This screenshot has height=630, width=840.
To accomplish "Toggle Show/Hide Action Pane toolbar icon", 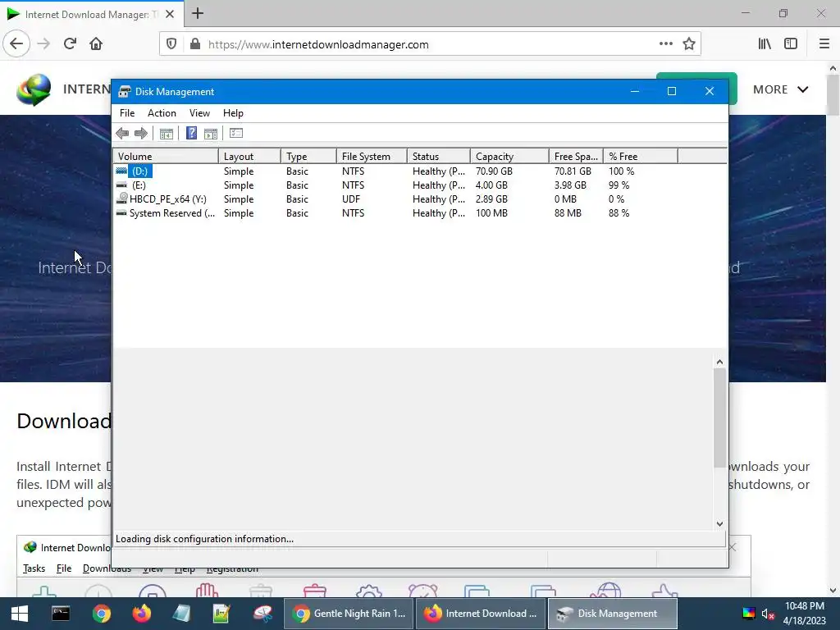I will 211,134.
